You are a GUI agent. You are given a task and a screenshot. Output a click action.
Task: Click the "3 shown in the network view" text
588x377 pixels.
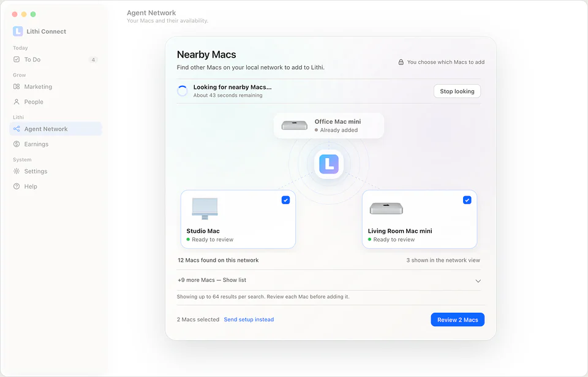coord(443,260)
